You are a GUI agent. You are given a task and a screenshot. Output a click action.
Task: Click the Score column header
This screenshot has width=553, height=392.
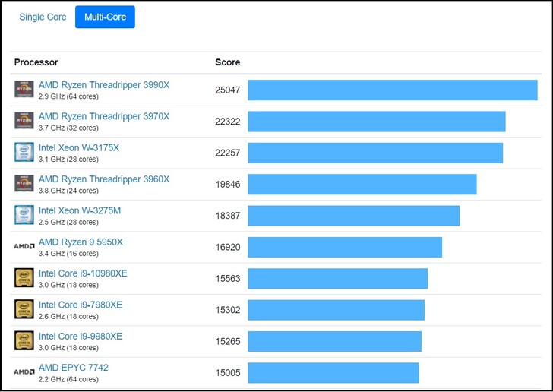pos(227,62)
